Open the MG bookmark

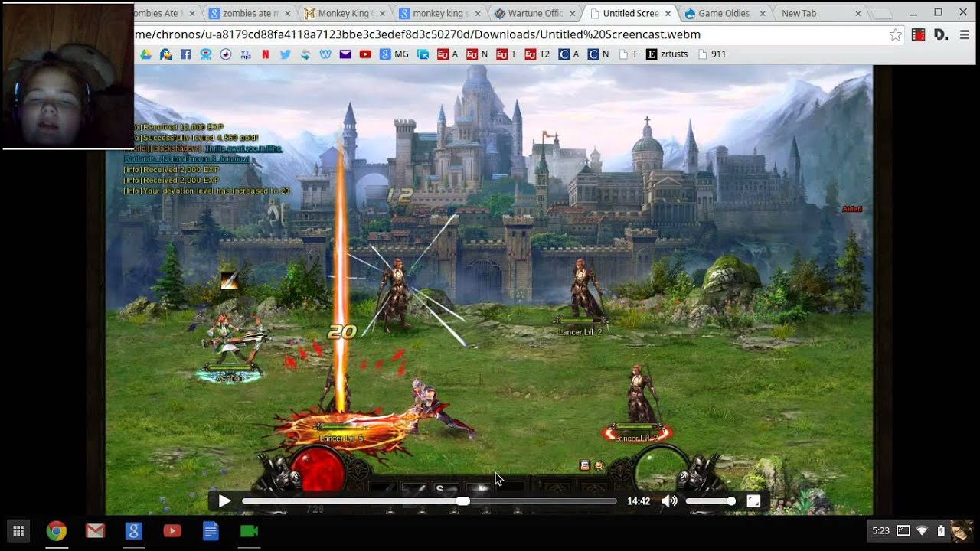(394, 54)
